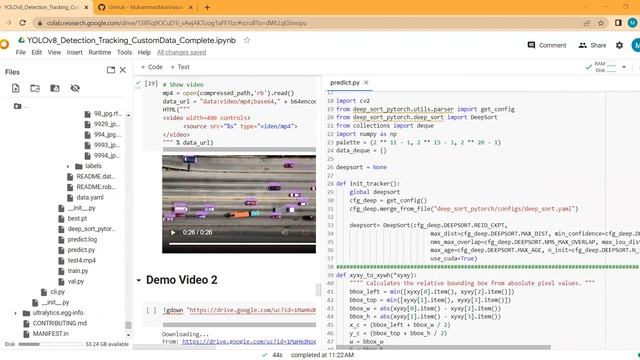
Task: Share the notebook
Action: 592,45
